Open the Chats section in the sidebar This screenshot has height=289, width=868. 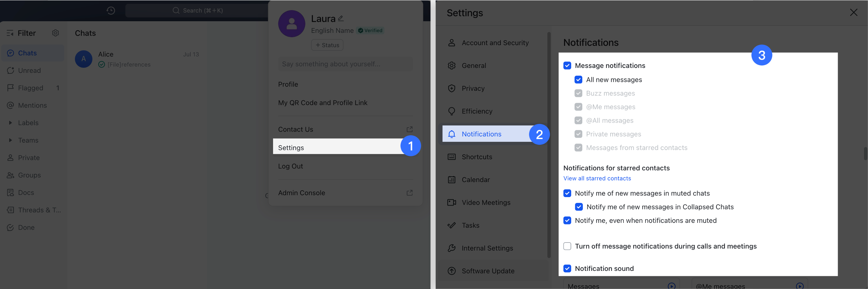[x=28, y=53]
